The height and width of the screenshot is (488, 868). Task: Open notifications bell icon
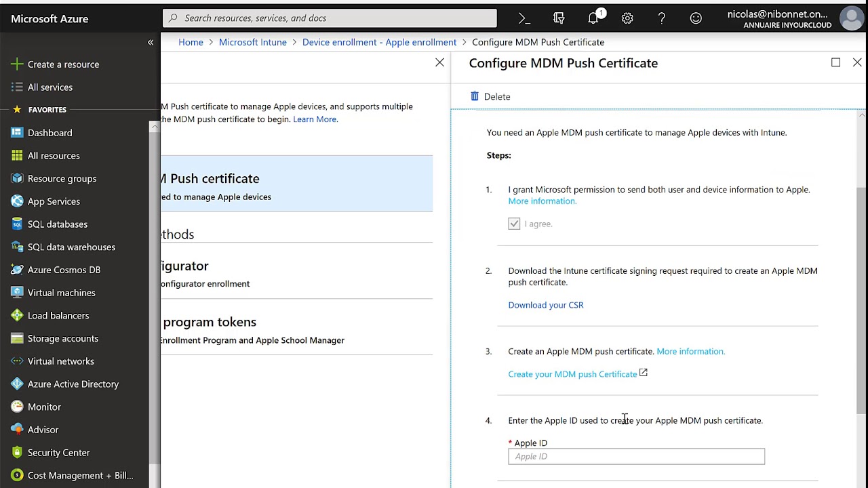point(594,18)
